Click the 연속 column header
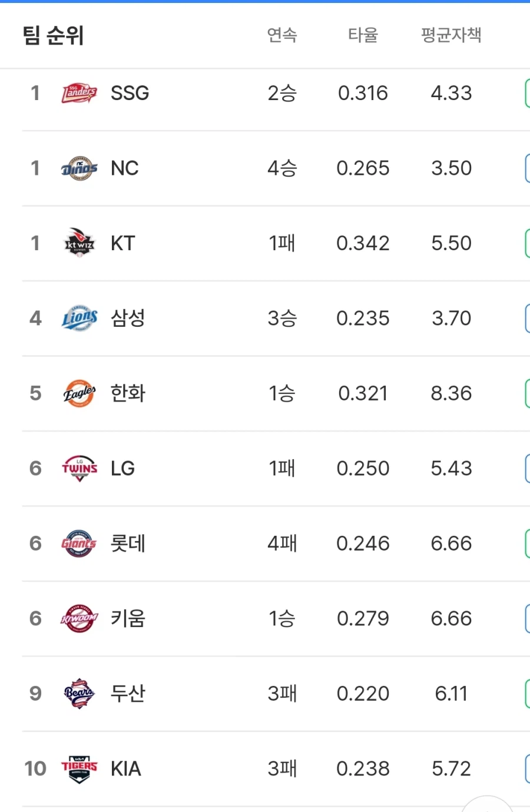 tap(283, 35)
